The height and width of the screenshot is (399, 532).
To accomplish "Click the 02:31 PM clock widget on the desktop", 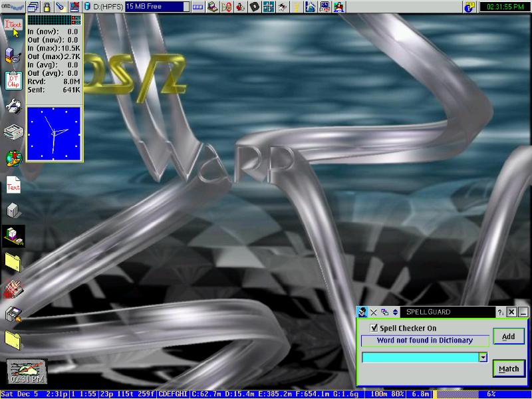I will click(27, 372).
